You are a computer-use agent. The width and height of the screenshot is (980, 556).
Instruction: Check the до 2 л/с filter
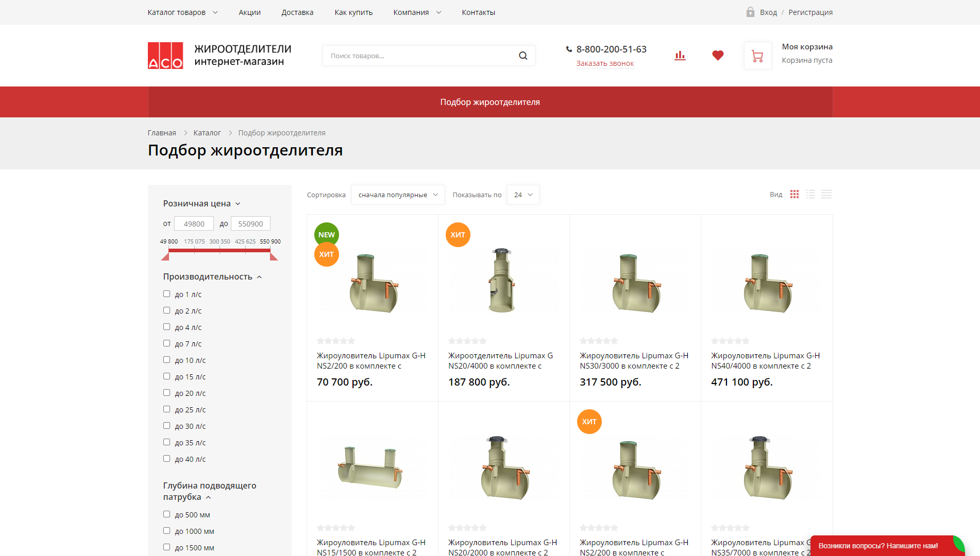166,310
